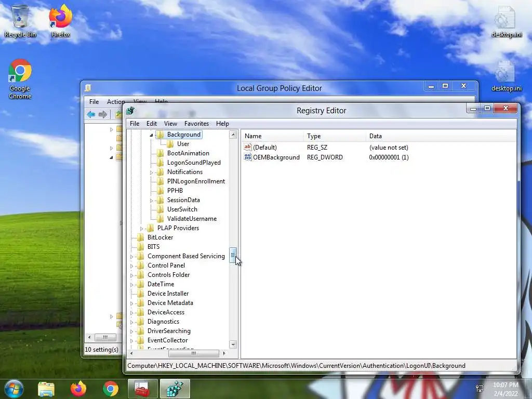Open the View menu in Registry Editor
The image size is (532, 399).
tap(170, 124)
